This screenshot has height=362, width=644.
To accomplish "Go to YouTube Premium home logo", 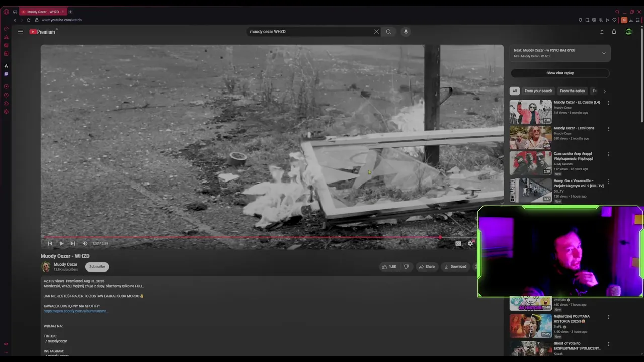I will (x=43, y=32).
